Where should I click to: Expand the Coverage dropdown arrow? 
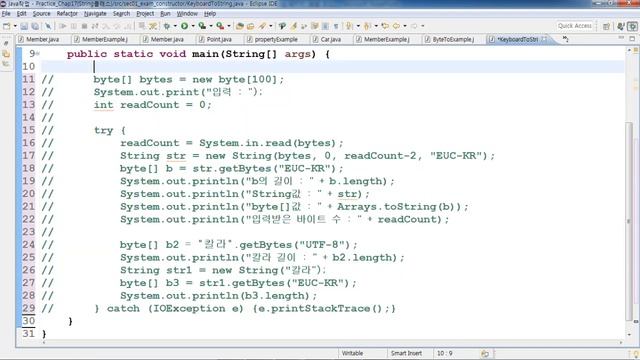tap(211, 26)
